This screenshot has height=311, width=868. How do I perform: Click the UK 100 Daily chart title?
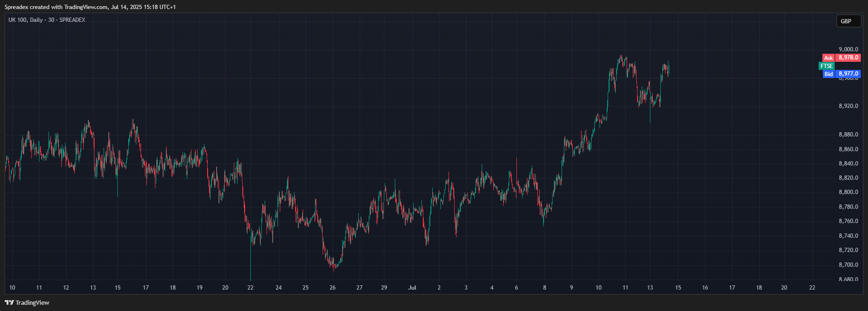47,20
